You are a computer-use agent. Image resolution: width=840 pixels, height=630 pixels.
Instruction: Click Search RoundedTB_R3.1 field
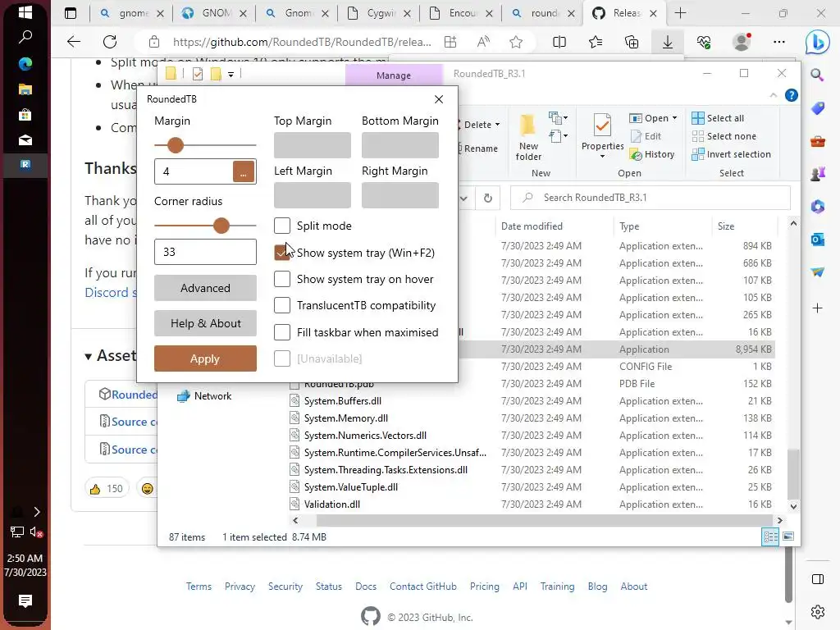click(x=650, y=198)
